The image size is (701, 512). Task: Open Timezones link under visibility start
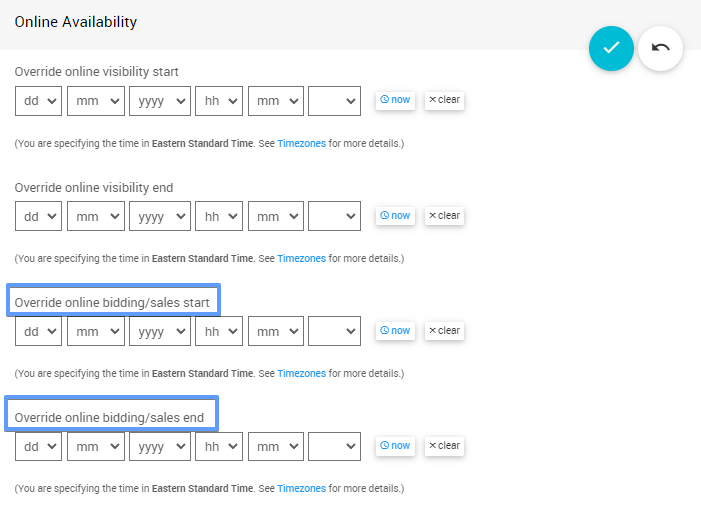pyautogui.click(x=301, y=144)
